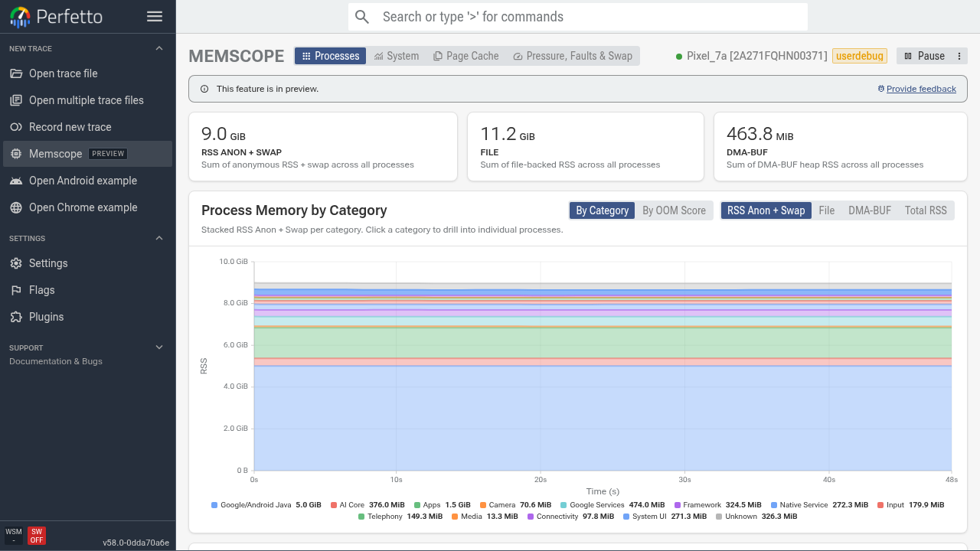Screen dimensions: 980x551
Task: Select RSS Anon + Swap metric
Action: coord(766,210)
